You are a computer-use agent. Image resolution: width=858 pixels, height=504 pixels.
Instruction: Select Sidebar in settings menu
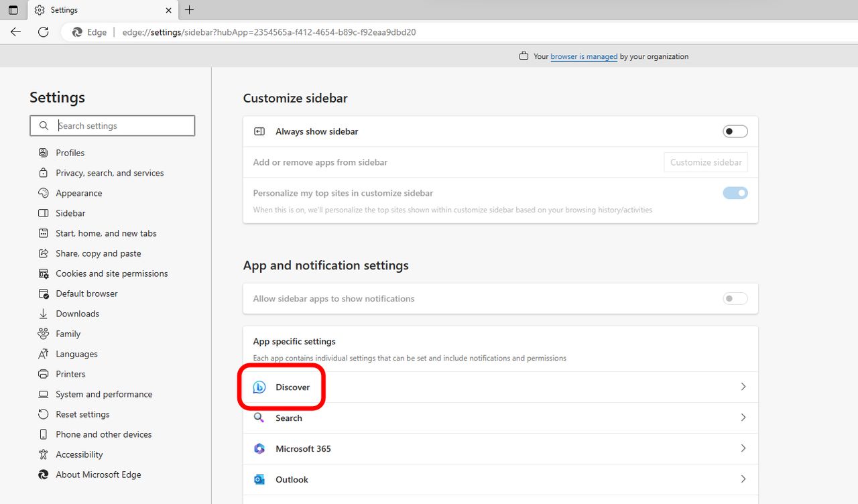point(70,213)
